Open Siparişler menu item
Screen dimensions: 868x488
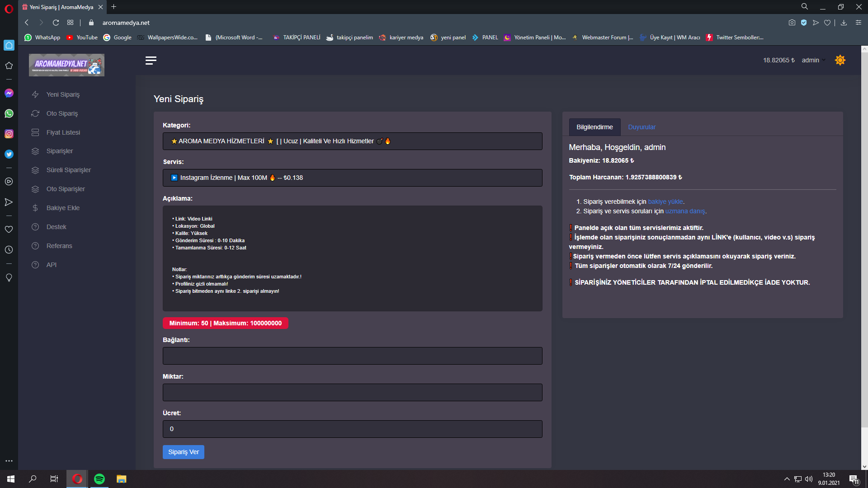click(59, 151)
